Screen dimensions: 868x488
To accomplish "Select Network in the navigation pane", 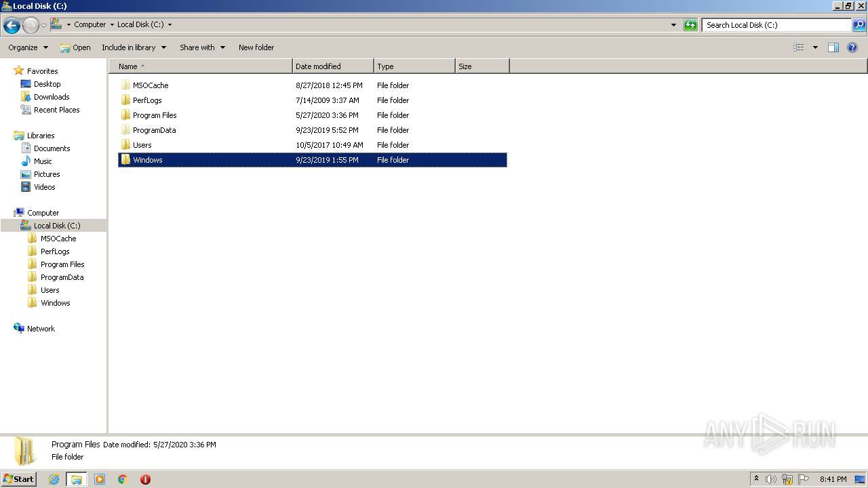I will [41, 329].
